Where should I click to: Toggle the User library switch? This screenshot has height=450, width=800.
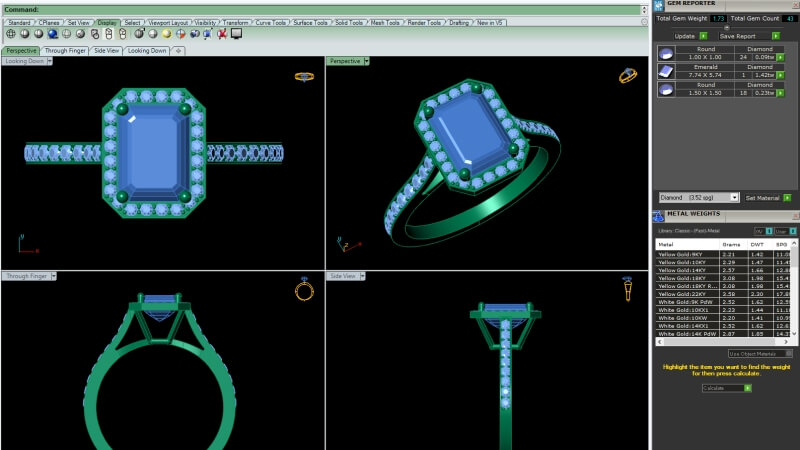pyautogui.click(x=785, y=231)
